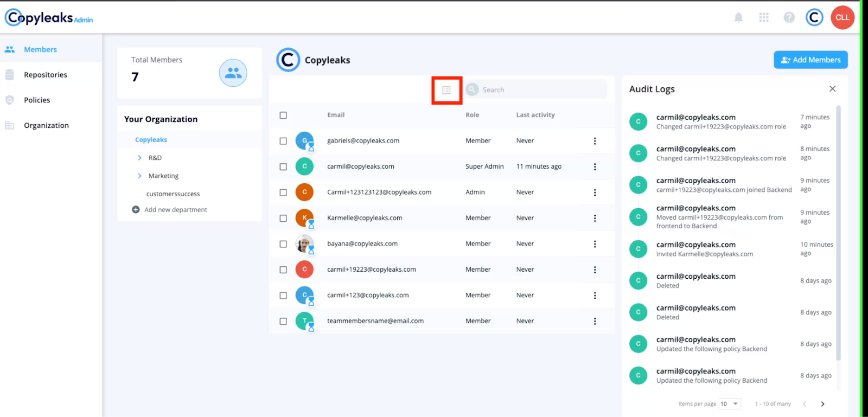This screenshot has height=417, width=868.
Task: Select checkbox for Karmelle@copyleaks.com
Action: pyautogui.click(x=283, y=219)
